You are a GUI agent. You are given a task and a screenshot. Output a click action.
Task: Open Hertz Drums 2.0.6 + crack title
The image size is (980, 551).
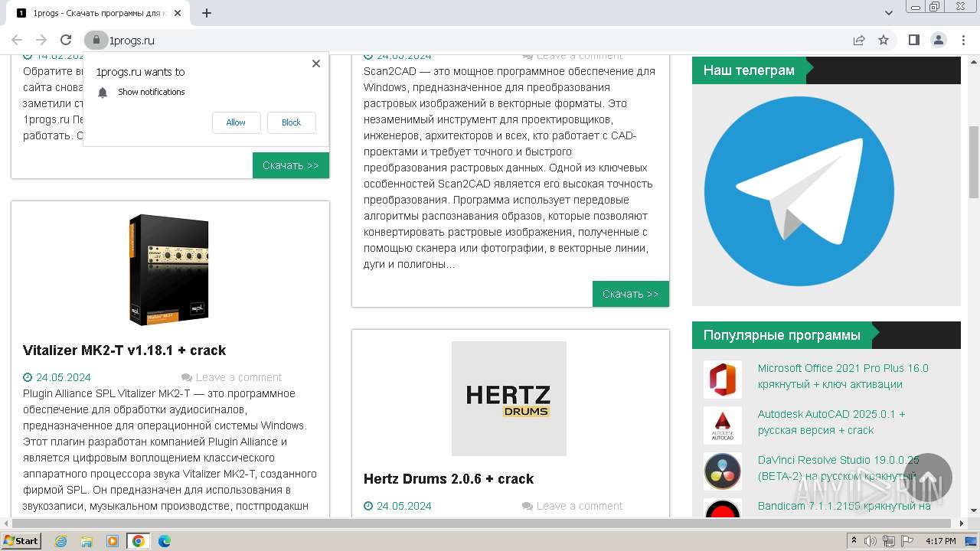(449, 479)
